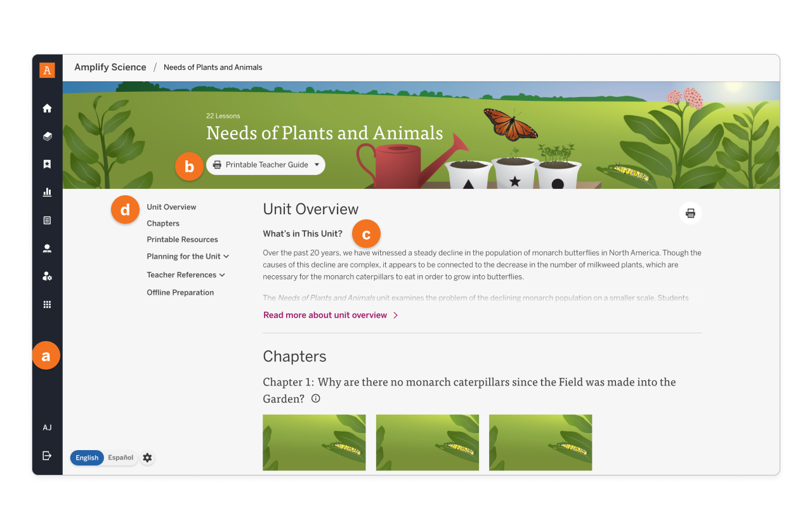Viewport: 812px width, 530px height.
Task: Open the Home icon in the sidebar
Action: tap(47, 108)
